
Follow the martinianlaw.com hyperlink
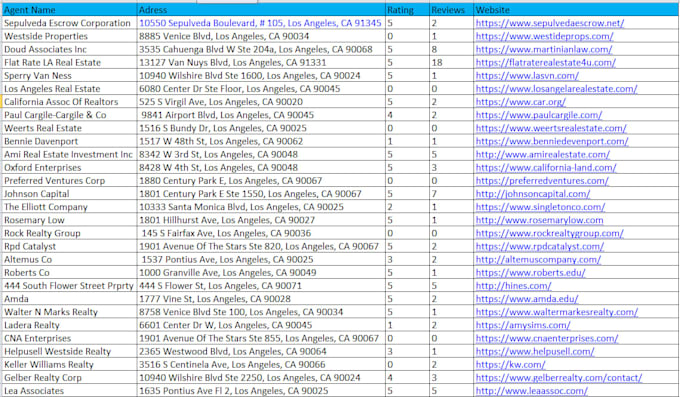click(544, 49)
